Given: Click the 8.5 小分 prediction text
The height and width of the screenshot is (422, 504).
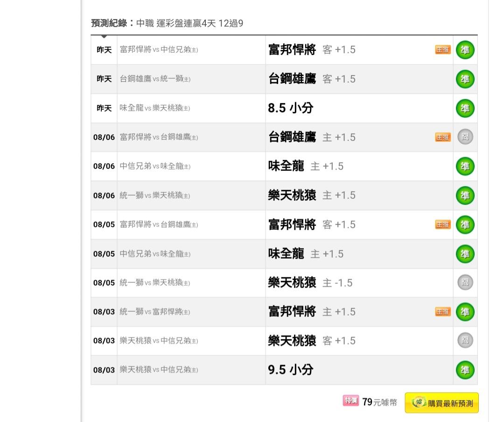Looking at the screenshot, I should (x=291, y=108).
